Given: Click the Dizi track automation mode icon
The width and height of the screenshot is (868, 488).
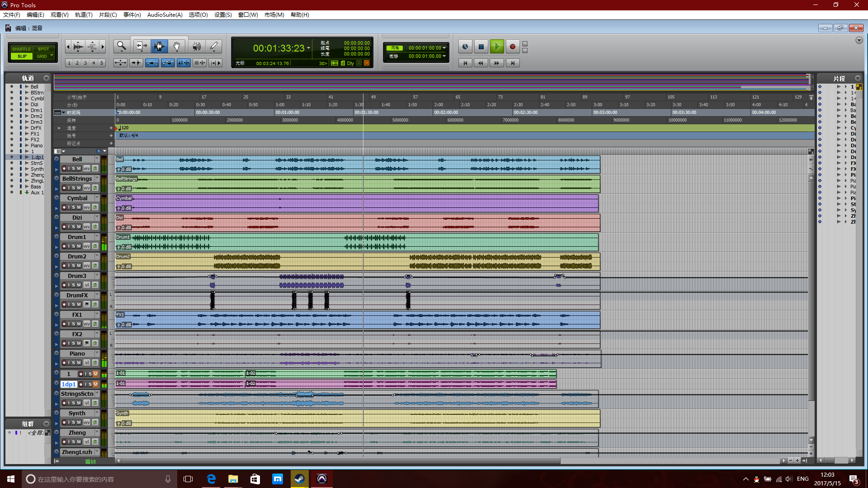Looking at the screenshot, I should click(95, 227).
